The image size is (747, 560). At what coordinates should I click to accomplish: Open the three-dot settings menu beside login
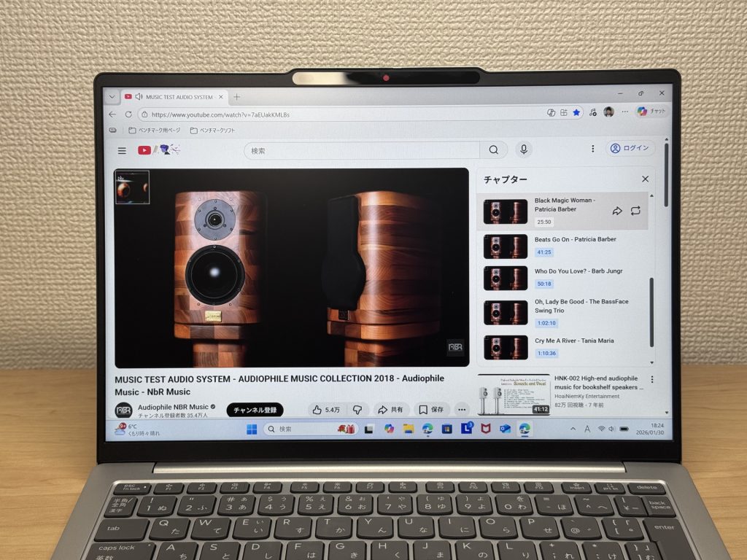click(592, 148)
